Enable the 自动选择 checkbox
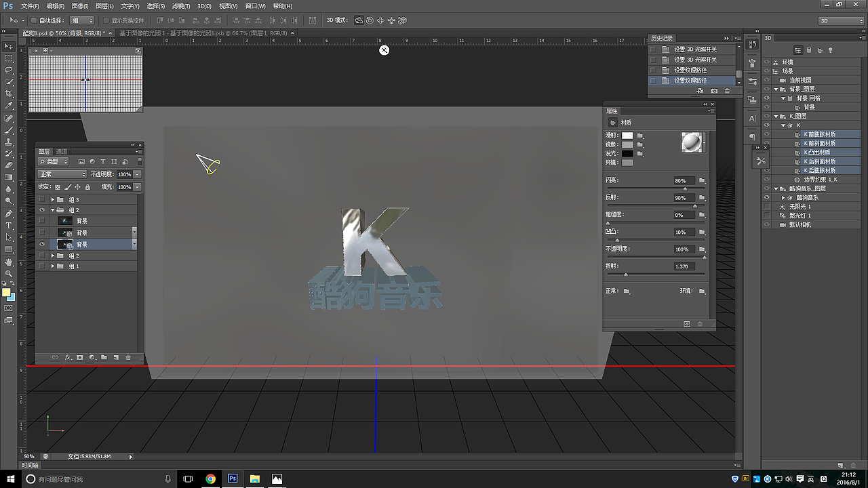Viewport: 868px width, 488px height. [x=35, y=20]
